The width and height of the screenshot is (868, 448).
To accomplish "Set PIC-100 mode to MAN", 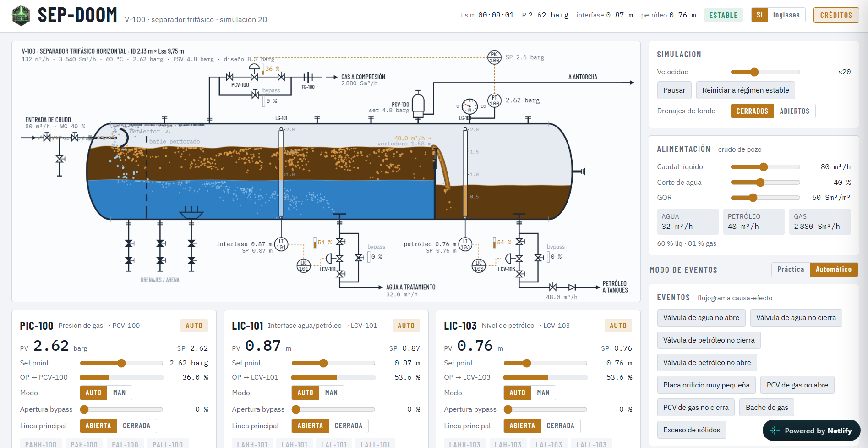I will click(119, 393).
